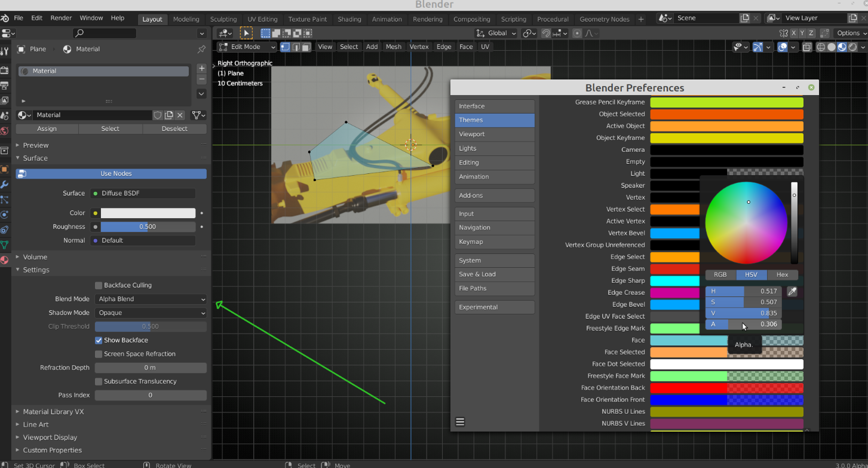The image size is (868, 468).
Task: Switch to edge select mode
Action: 296,47
